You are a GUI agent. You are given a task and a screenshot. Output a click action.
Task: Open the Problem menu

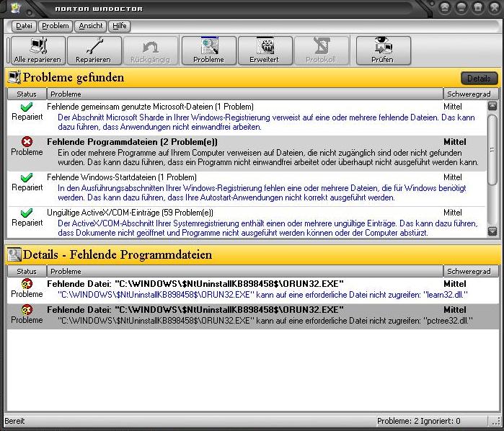[x=56, y=26]
